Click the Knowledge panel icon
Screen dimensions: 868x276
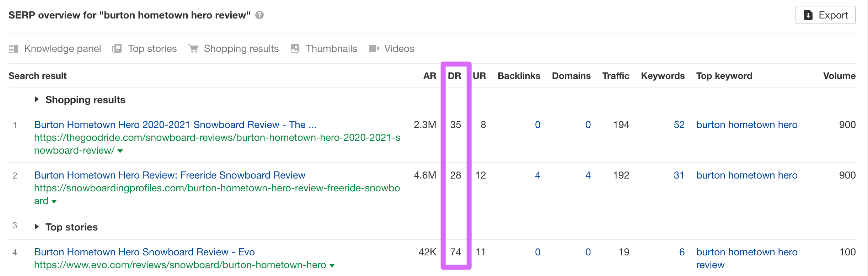pyautogui.click(x=14, y=48)
